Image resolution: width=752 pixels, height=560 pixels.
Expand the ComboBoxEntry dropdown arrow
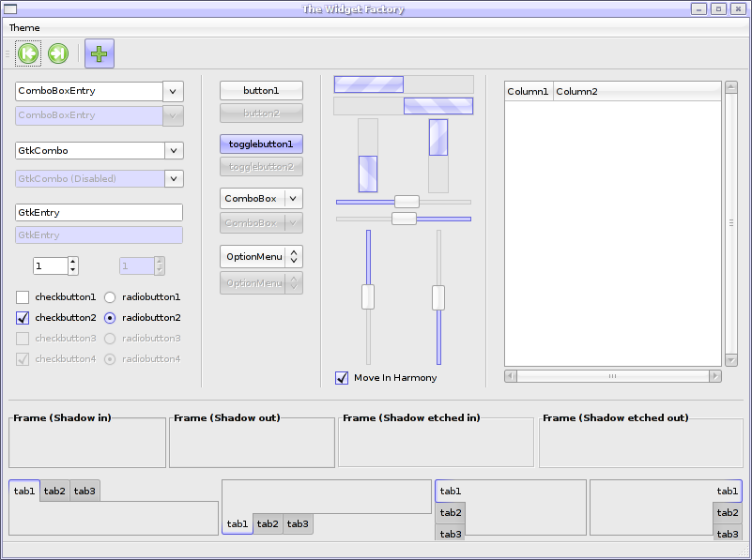pos(173,91)
